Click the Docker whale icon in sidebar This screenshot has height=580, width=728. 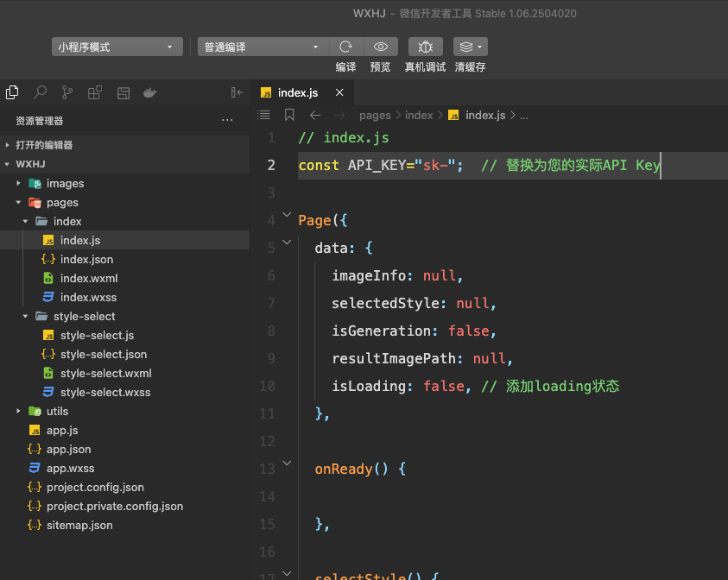pos(149,92)
